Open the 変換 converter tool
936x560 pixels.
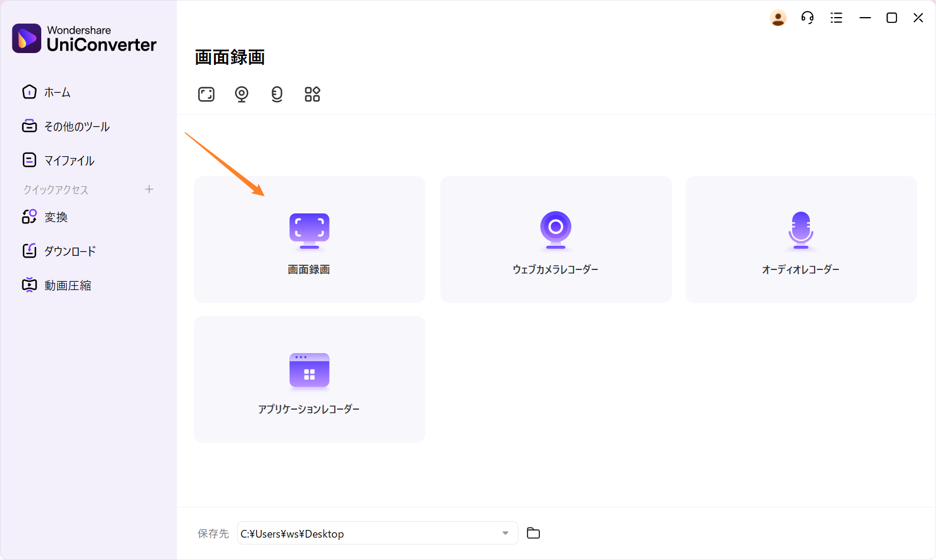pos(45,217)
